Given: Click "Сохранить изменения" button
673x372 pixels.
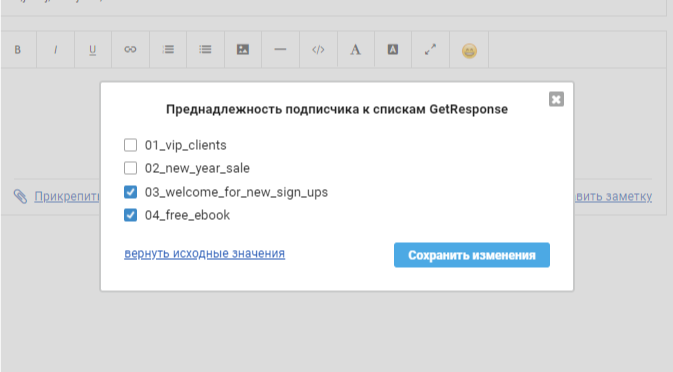Looking at the screenshot, I should [472, 255].
